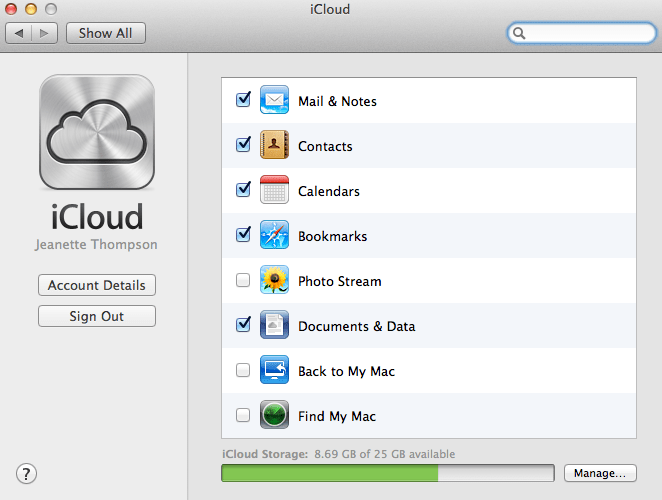662x500 pixels.
Task: Click the iCloud storage usage bar
Action: [388, 473]
